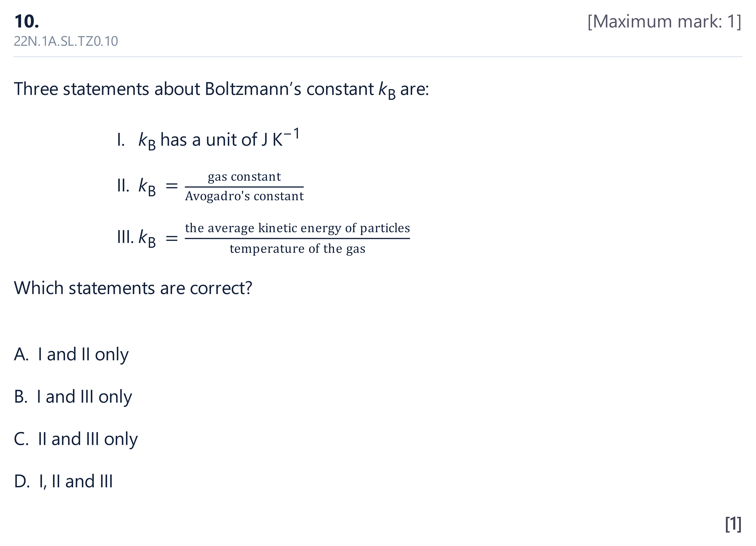Click the "gas constant" numerator
This screenshot has height=546, width=756.
coord(244,177)
